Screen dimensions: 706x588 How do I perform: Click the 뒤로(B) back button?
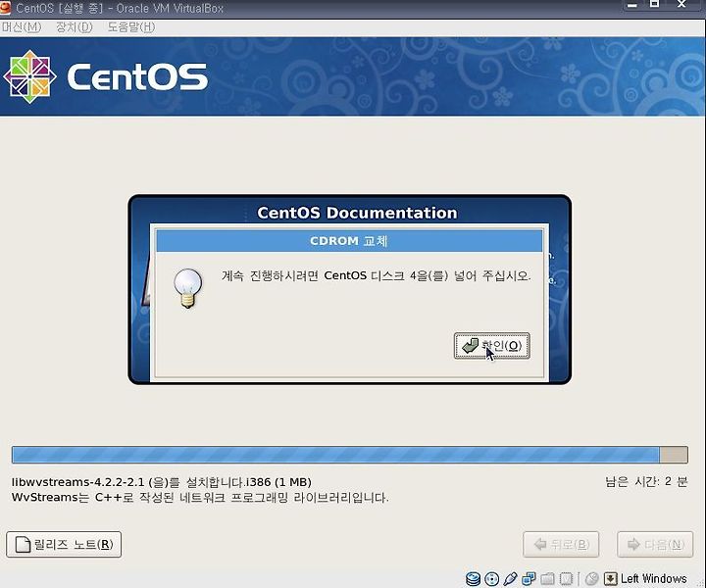pyautogui.click(x=561, y=544)
